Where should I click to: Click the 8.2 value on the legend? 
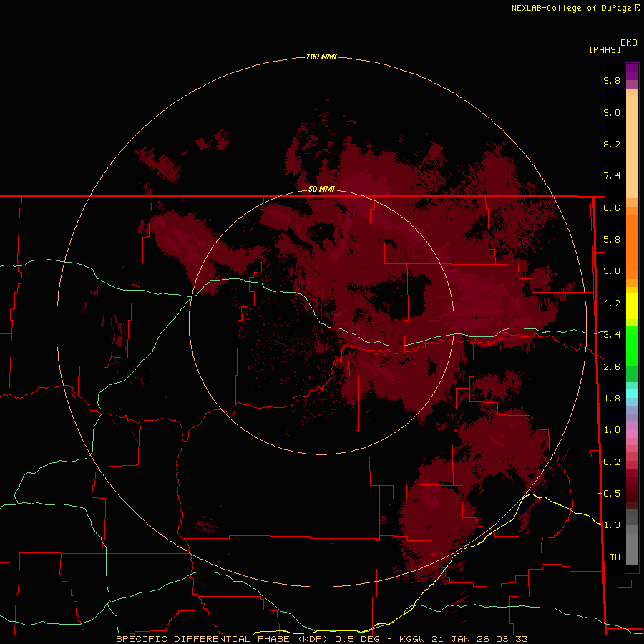click(x=612, y=144)
